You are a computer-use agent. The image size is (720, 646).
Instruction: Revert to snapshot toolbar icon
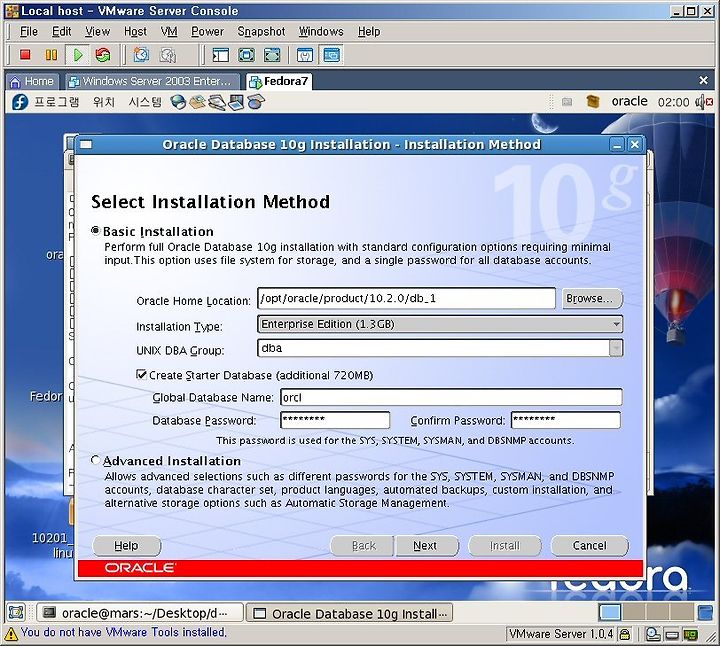click(168, 55)
